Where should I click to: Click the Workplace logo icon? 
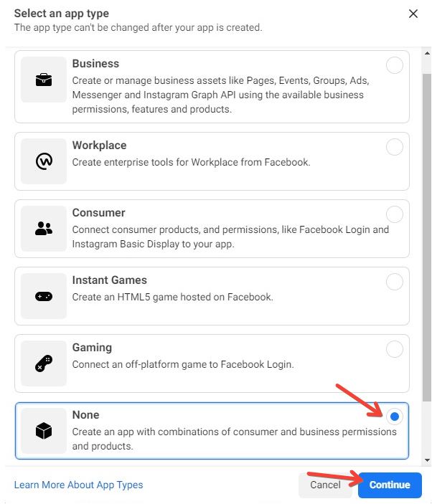click(44, 161)
